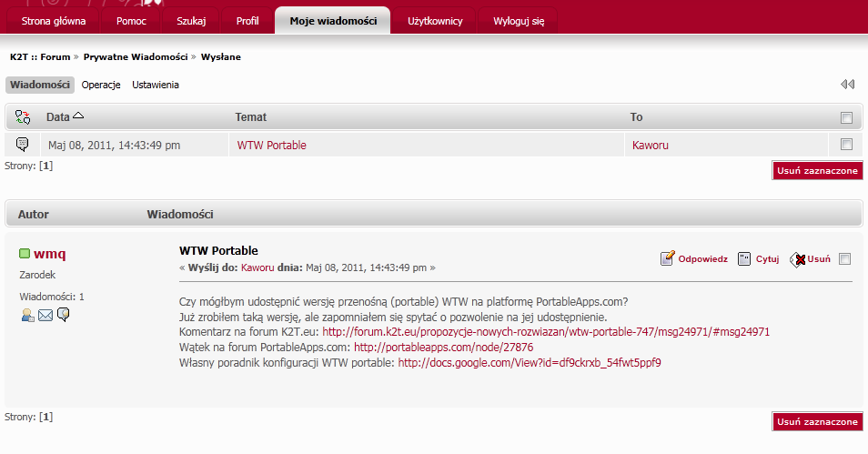Check the select-all checkbox in table header
Screen dimensions: 868x454
tap(846, 117)
